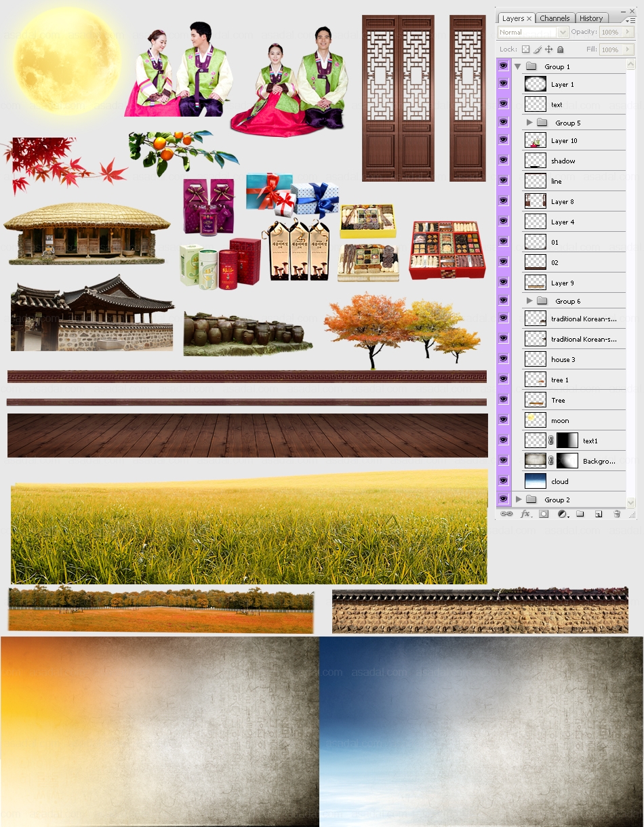Click the Create New Layer icon

pyautogui.click(x=599, y=515)
